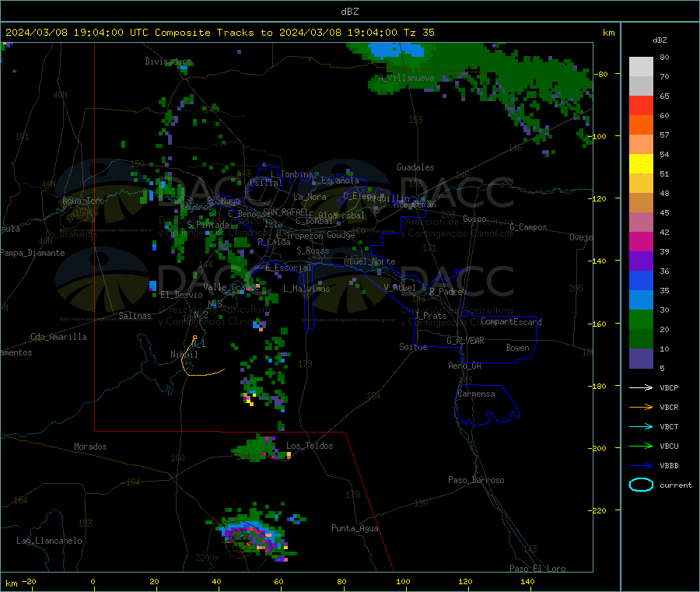
Task: Click the 'current' legend label
Action: tap(676, 485)
